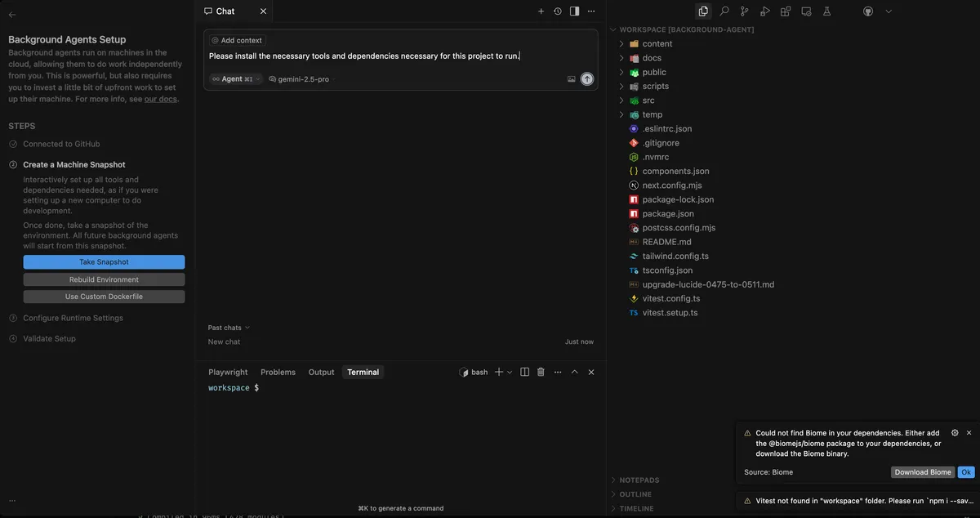Open the Run and Debug view
The image size is (980, 518).
(x=764, y=11)
